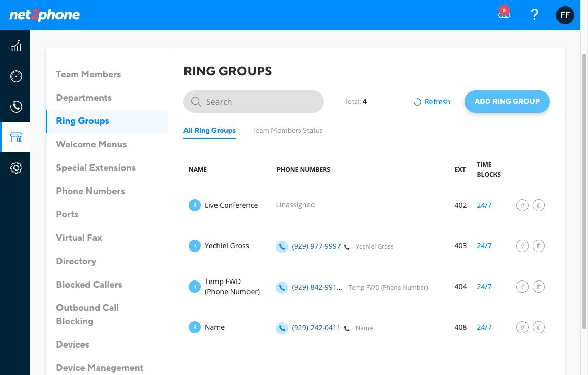This screenshot has width=588, height=375.
Task: Open the settings gear icon in left rail
Action: (16, 168)
